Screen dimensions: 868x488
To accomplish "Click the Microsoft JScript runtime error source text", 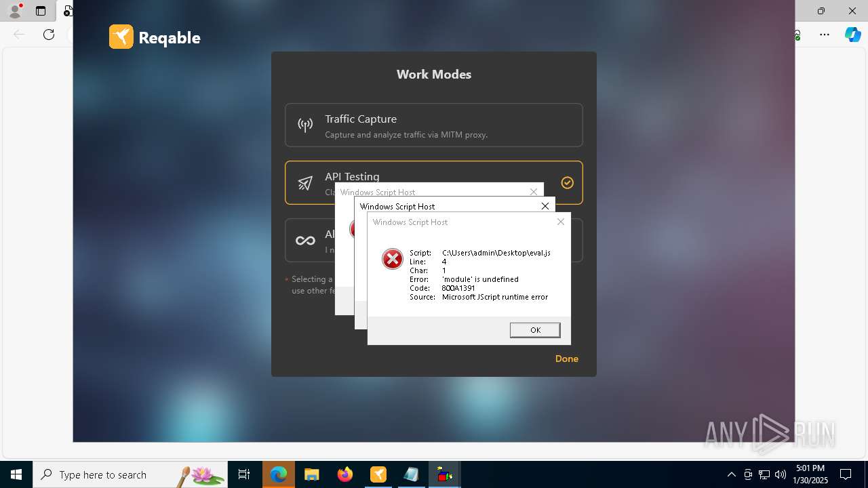I will pos(495,297).
